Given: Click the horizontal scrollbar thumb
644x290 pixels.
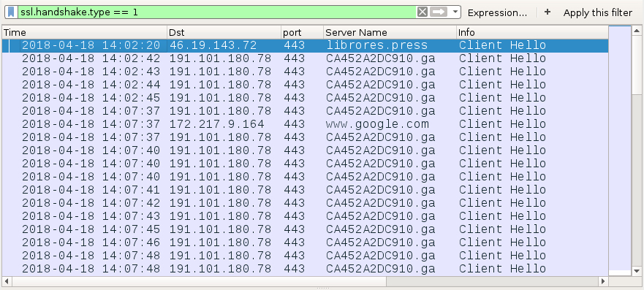Looking at the screenshot, I should 200,281.
